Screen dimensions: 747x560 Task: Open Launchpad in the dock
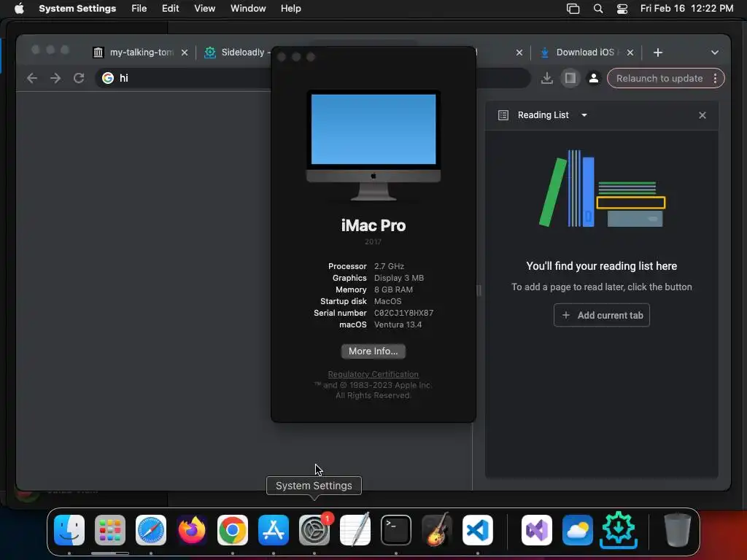tap(110, 530)
